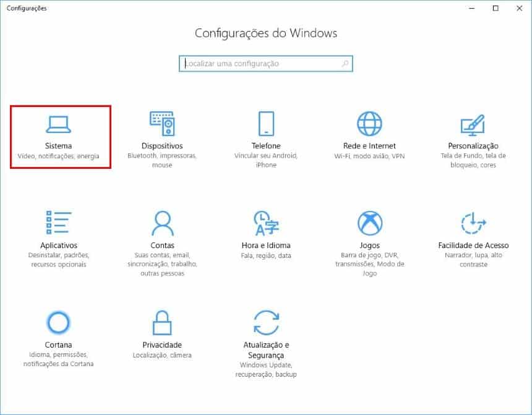This screenshot has height=415, width=532.
Task: Open Facilidade de Acesso settings
Action: pyautogui.click(x=473, y=223)
